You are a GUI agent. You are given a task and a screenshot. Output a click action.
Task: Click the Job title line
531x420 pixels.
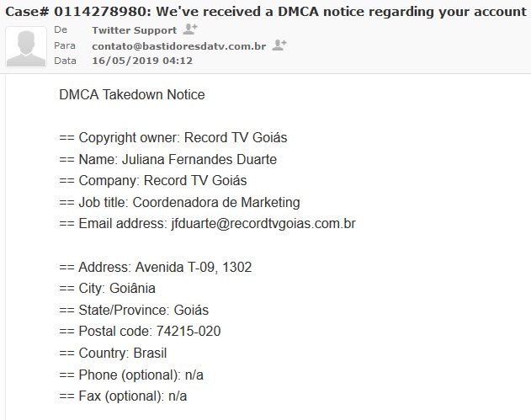point(179,202)
